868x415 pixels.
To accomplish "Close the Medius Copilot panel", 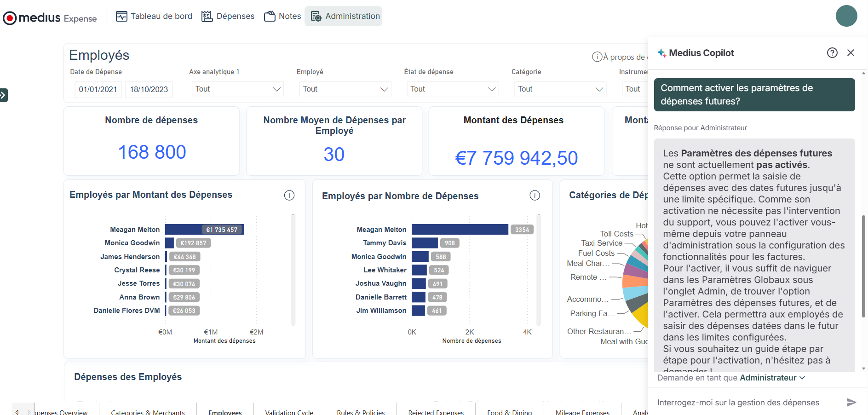I will coord(851,52).
